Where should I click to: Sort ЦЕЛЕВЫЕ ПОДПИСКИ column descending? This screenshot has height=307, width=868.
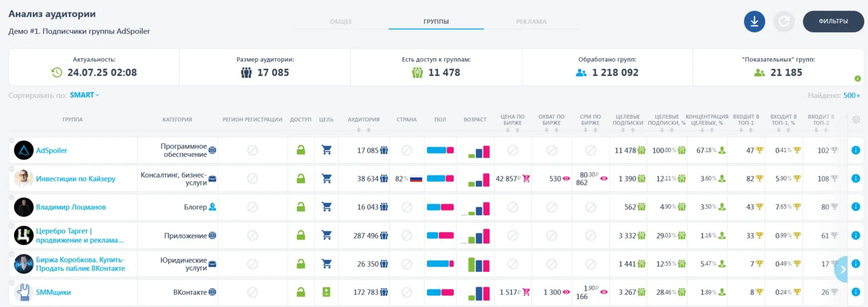click(623, 130)
